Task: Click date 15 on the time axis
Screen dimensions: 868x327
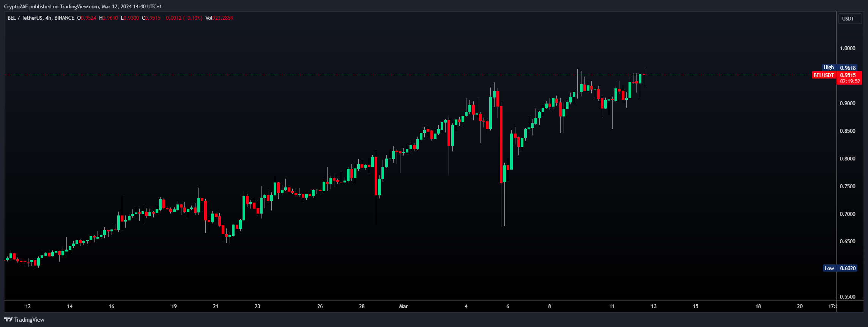Action: 695,306
